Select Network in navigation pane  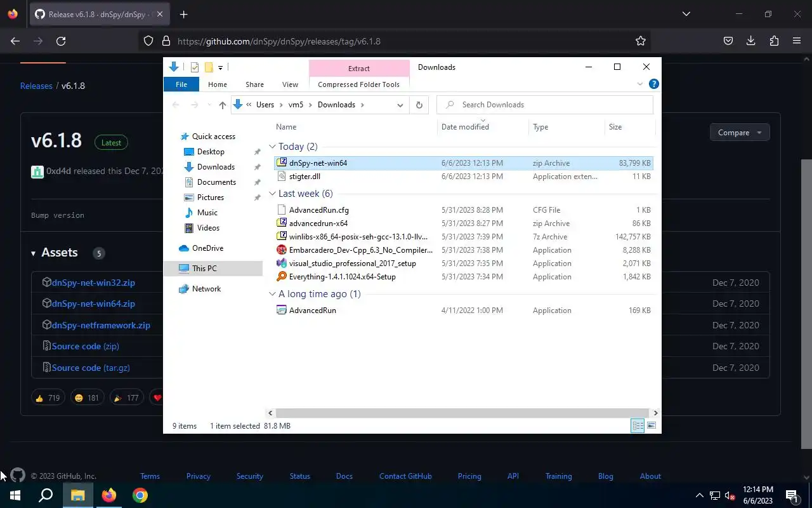[x=206, y=289]
